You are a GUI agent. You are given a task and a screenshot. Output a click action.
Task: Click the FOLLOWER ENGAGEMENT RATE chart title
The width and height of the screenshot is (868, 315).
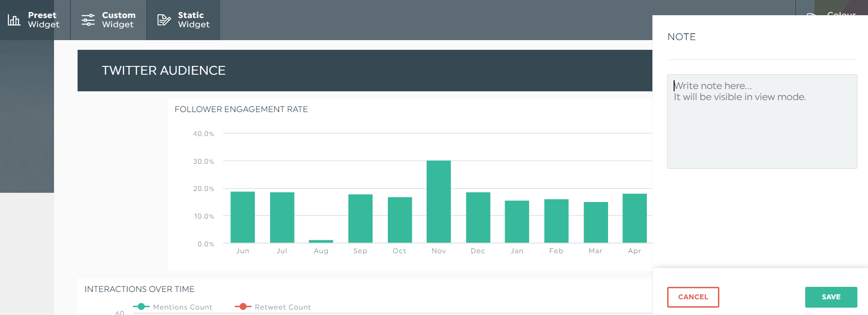coord(241,109)
